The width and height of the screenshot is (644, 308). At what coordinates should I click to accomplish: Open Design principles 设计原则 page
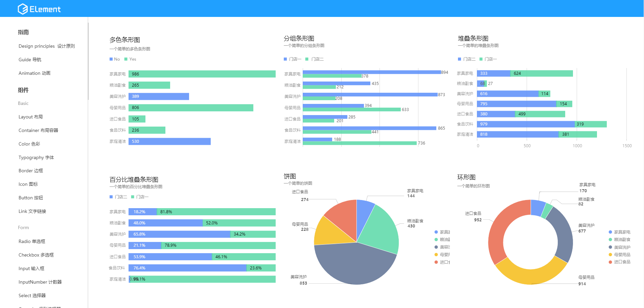47,46
